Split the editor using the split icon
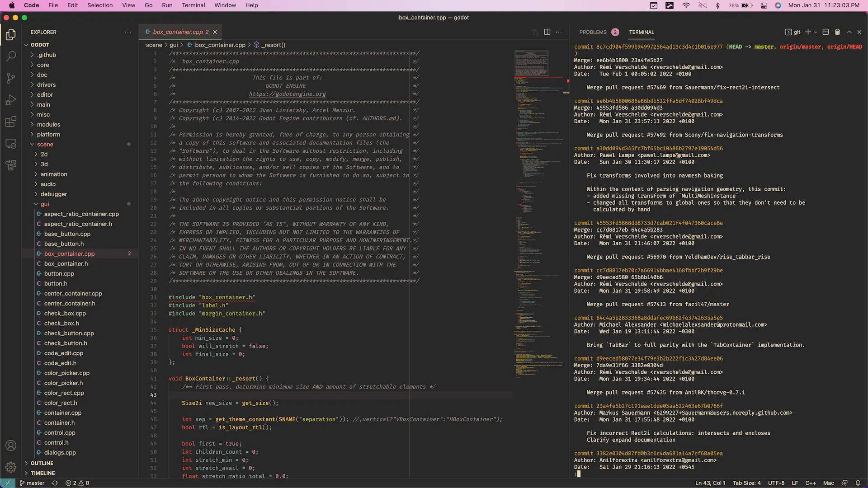This screenshot has height=488, width=868. coord(547,32)
